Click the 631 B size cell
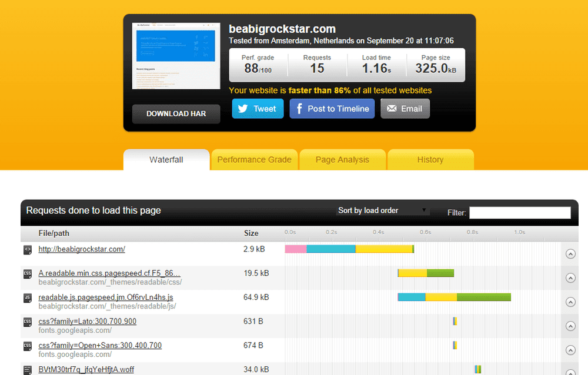This screenshot has width=588, height=375. coord(253,321)
